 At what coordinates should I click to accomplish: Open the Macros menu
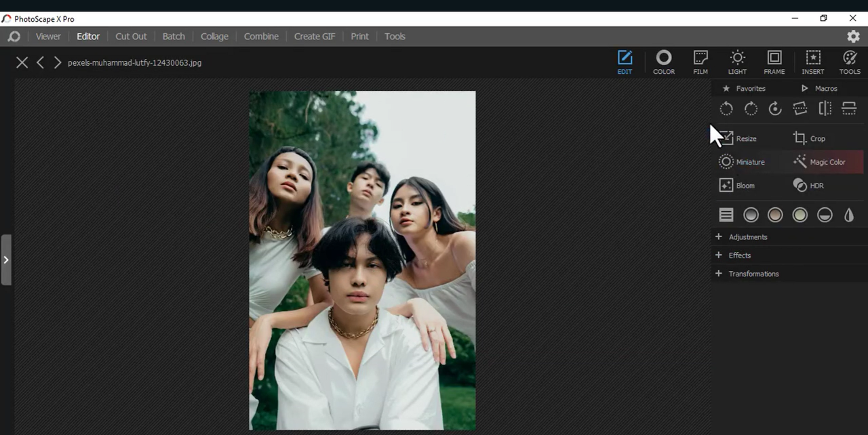point(819,88)
